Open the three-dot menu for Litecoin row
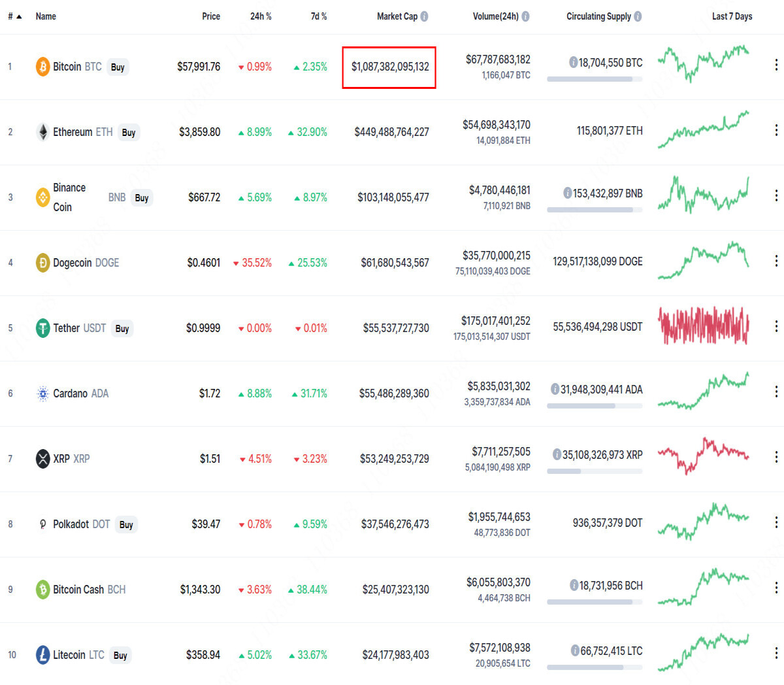The height and width of the screenshot is (685, 784). (x=776, y=653)
